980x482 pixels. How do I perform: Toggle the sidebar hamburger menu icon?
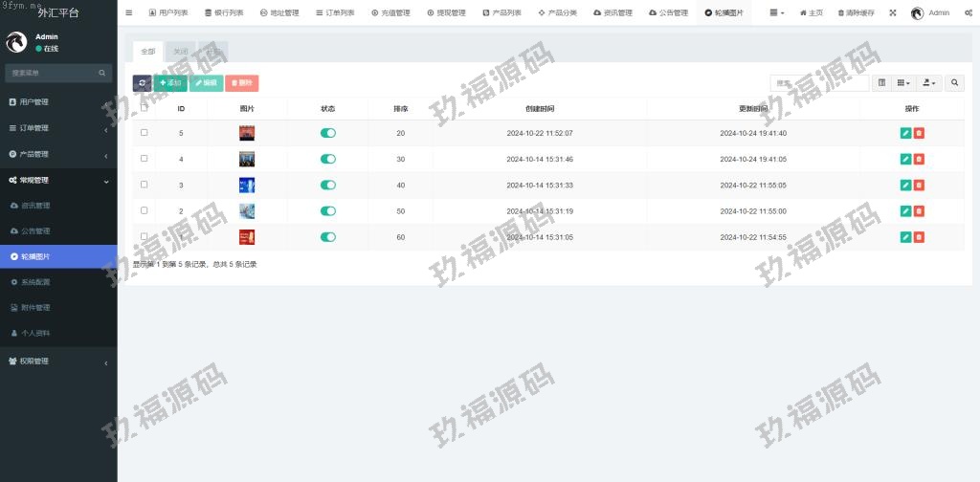129,12
